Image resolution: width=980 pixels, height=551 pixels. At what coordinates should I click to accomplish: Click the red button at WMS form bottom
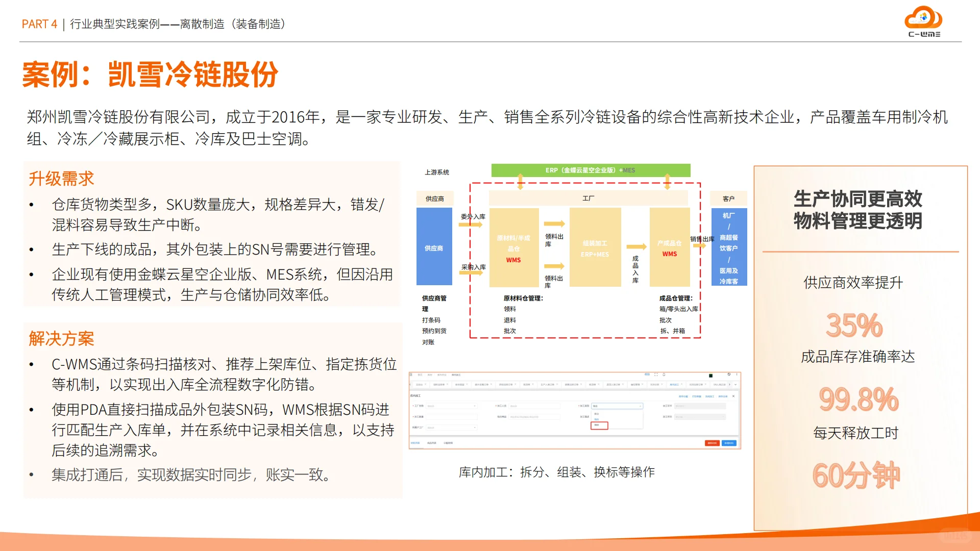712,443
